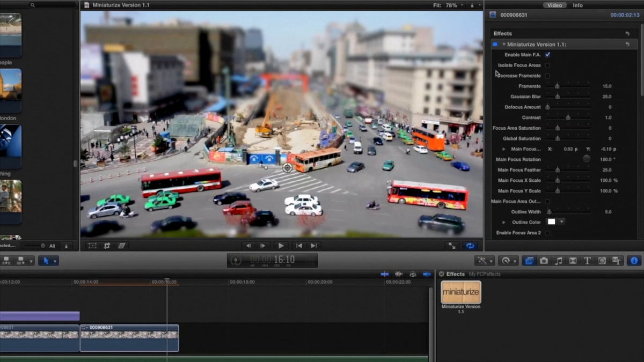
Task: Select the Distort tool icon below the viewer
Action: point(121,246)
